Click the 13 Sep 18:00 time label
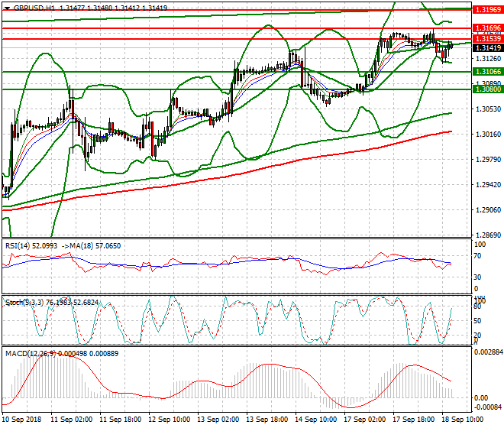Viewport: 504px width, 428px height. click(x=267, y=420)
